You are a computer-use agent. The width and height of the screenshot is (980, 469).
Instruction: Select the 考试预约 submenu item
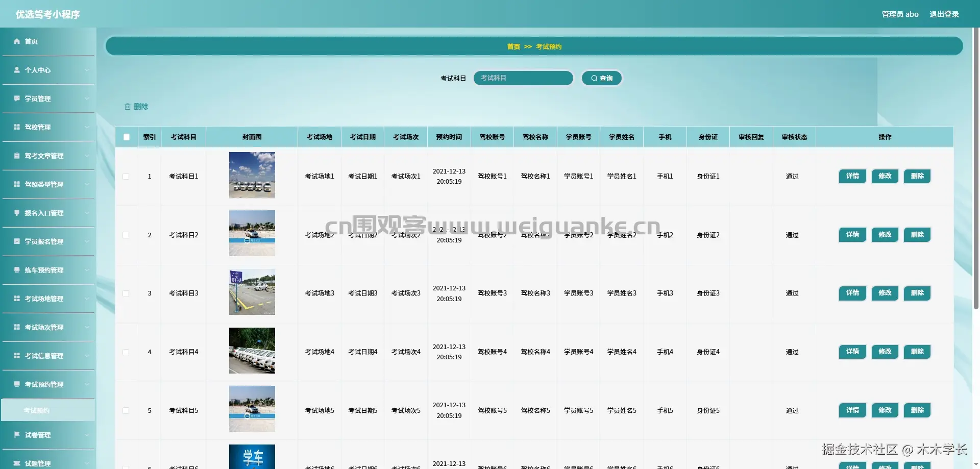coord(48,410)
